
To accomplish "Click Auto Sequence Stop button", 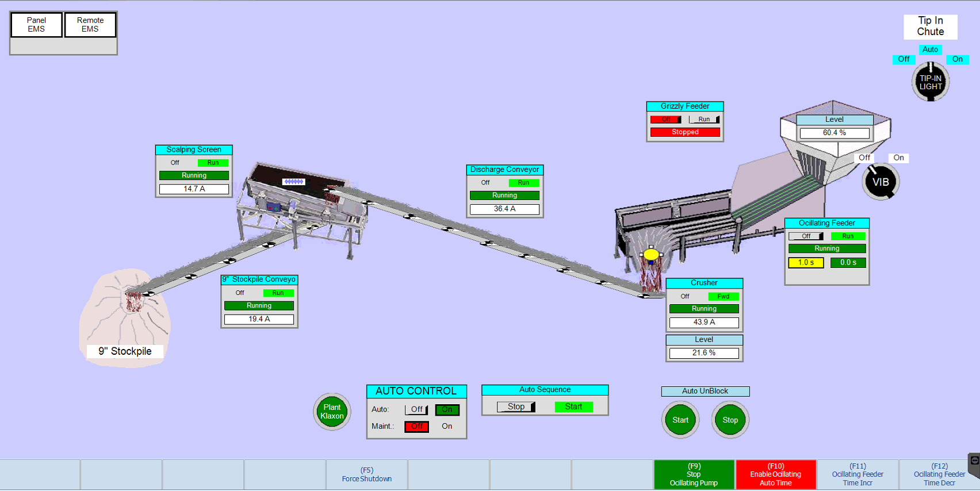I will (x=516, y=406).
